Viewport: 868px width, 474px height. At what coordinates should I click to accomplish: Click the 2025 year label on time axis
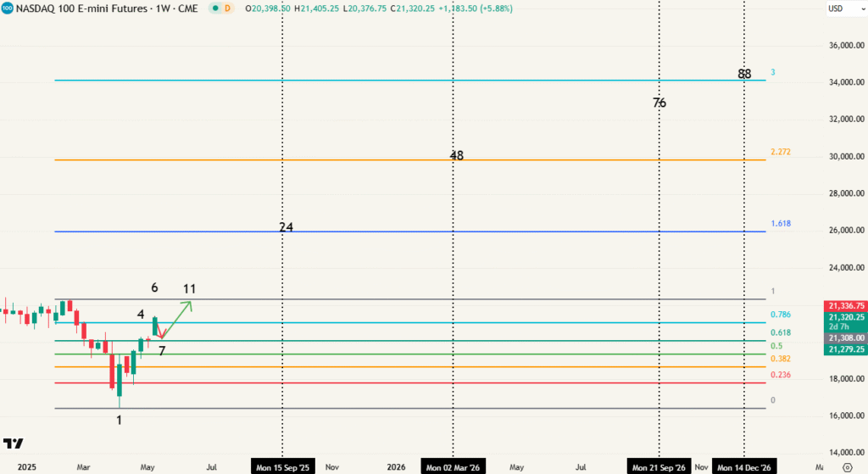coord(26,467)
